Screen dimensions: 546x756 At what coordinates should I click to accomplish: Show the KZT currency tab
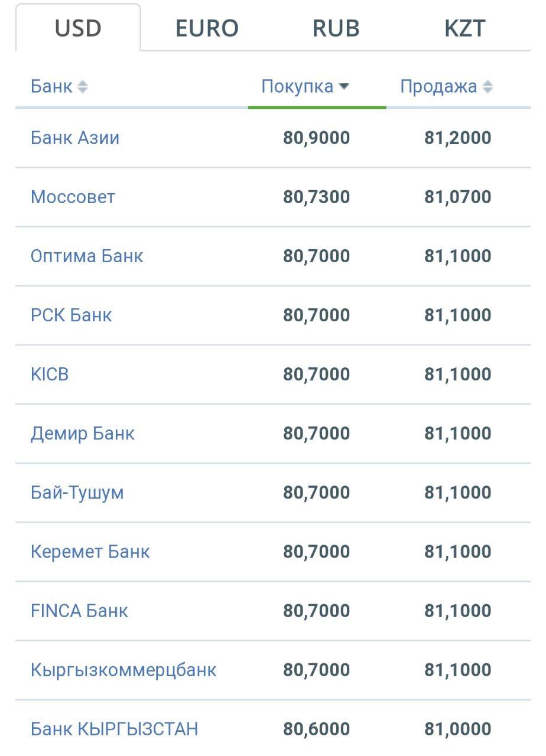[x=465, y=28]
